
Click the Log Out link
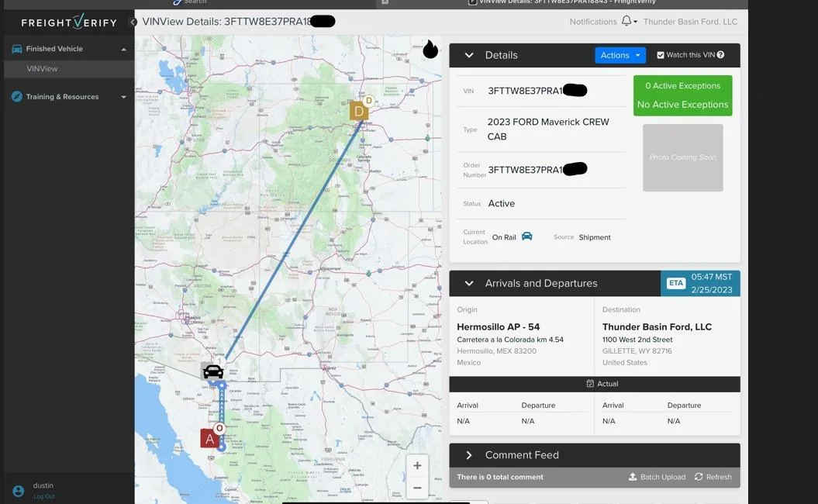[44, 496]
